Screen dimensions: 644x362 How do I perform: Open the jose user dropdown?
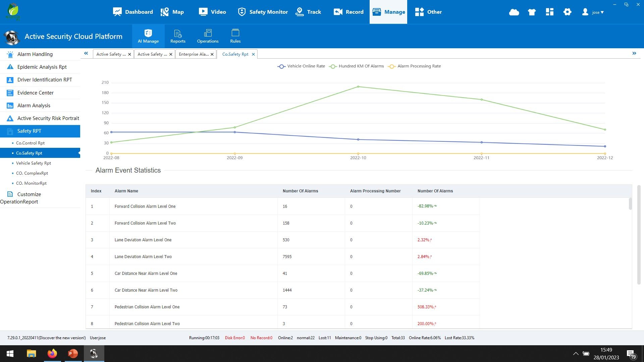593,12
